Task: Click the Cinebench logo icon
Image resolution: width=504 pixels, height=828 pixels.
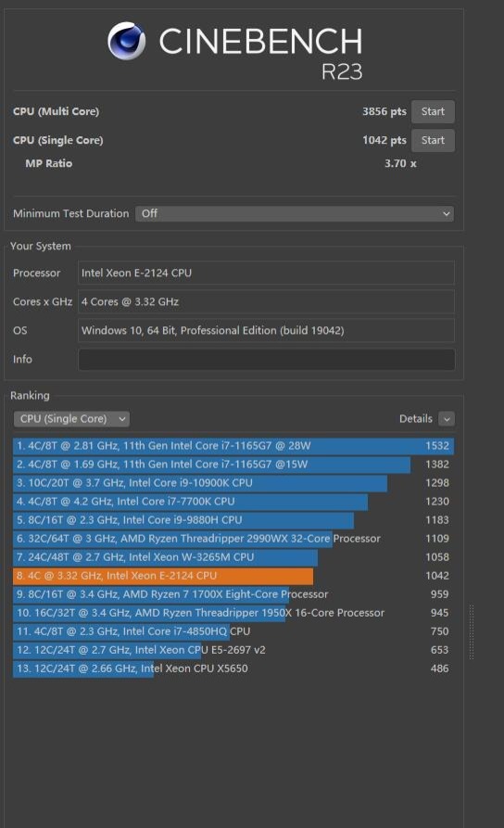Action: (127, 41)
